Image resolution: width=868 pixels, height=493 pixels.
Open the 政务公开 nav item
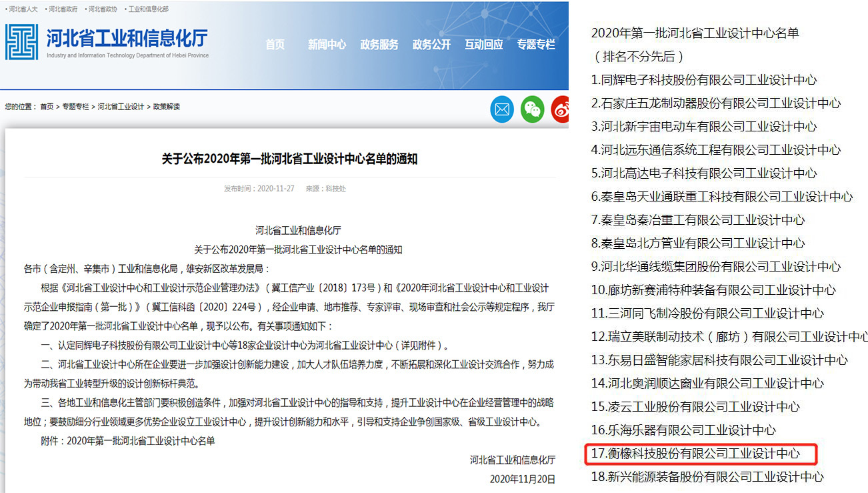pyautogui.click(x=431, y=45)
